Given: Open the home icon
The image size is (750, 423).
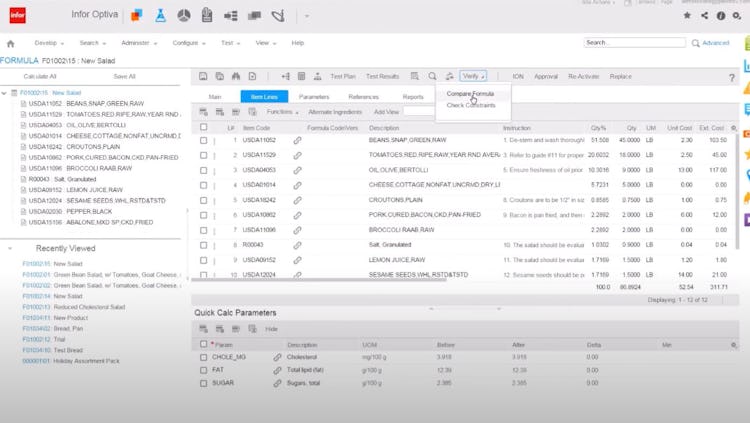Looking at the screenshot, I should pyautogui.click(x=11, y=44).
